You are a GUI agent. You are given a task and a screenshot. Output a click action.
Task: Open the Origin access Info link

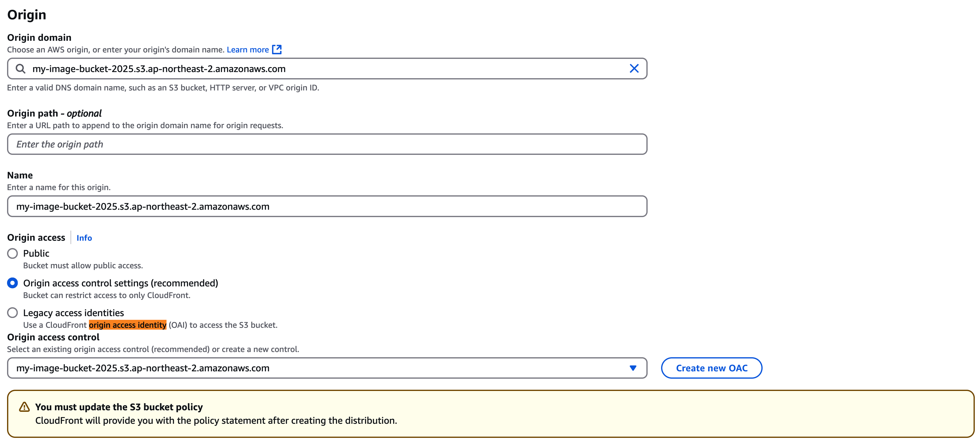(x=84, y=238)
